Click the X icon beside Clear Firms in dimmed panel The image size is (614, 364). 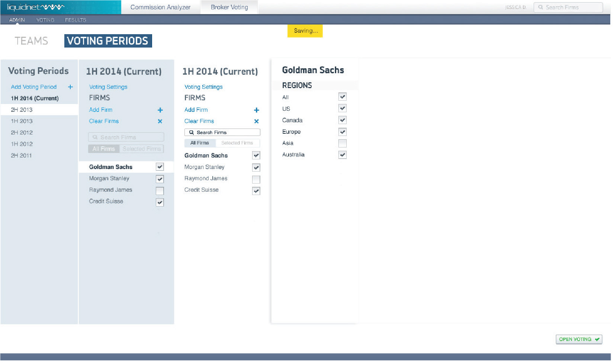[x=161, y=122]
